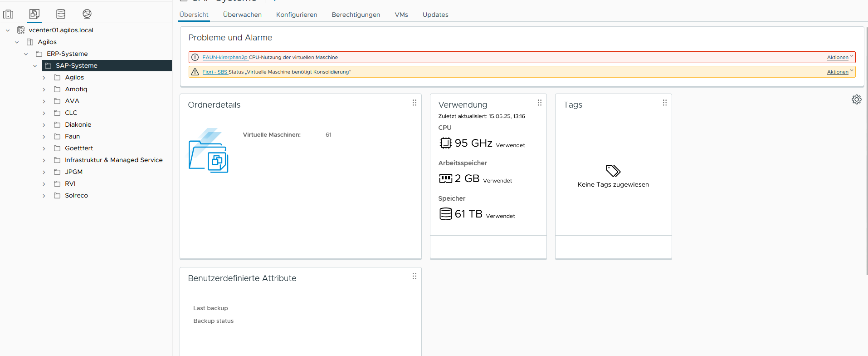Image resolution: width=868 pixels, height=356 pixels.
Task: Click the Backup status attribute row
Action: coord(214,321)
